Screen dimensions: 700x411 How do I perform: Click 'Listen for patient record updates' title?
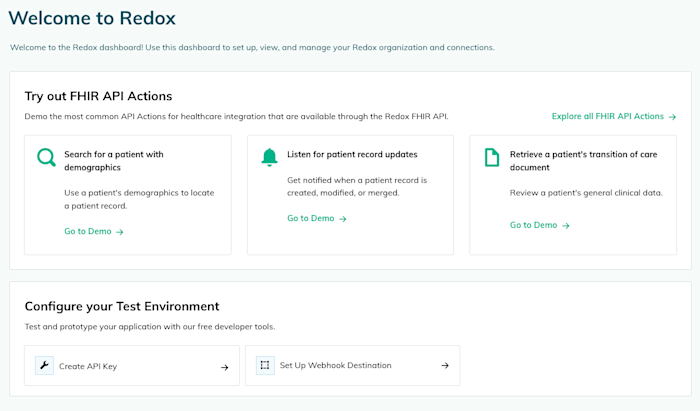click(x=352, y=154)
